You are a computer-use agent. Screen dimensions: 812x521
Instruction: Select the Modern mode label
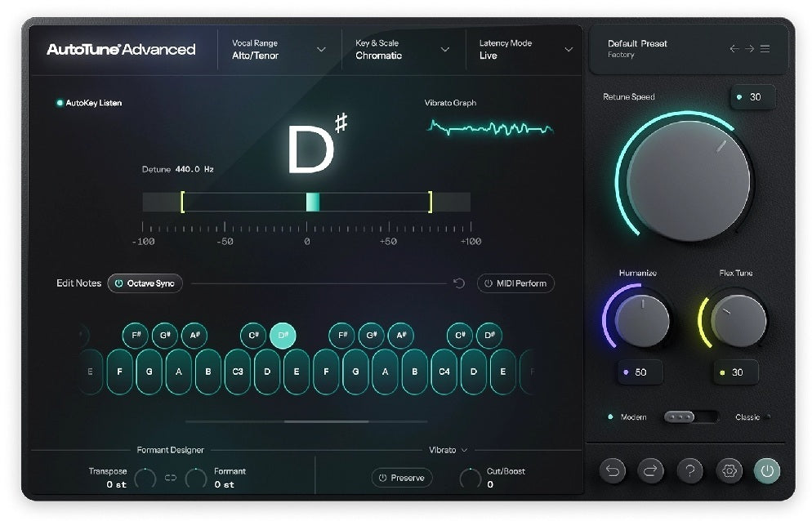(633, 417)
